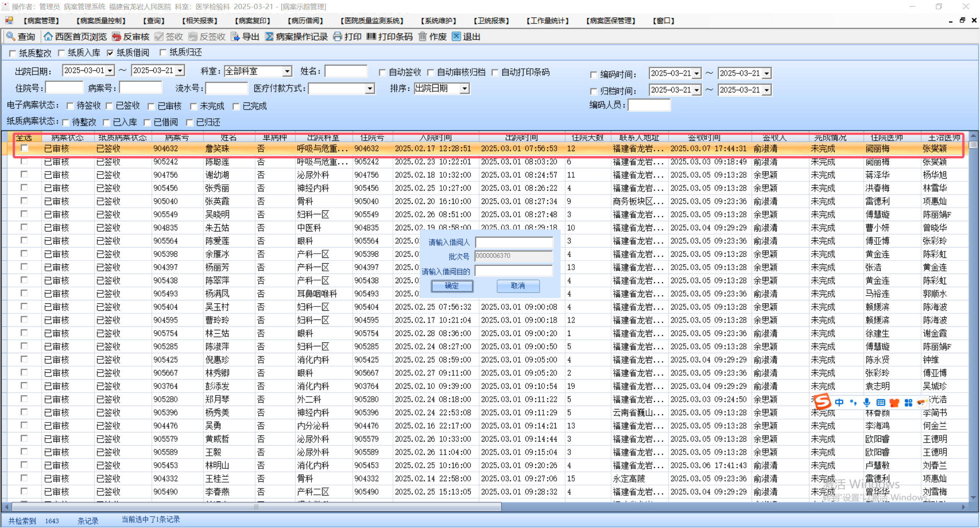980x528 pixels.
Task: Enable the 自动签收 checkbox
Action: (x=382, y=73)
